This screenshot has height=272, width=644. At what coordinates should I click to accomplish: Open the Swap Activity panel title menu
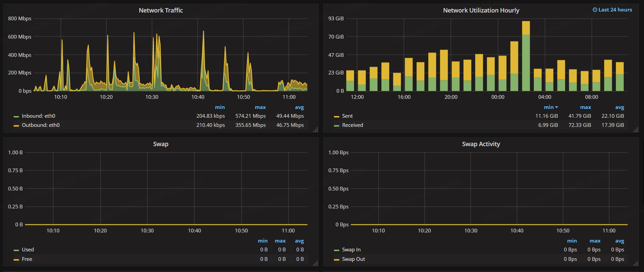coord(481,144)
